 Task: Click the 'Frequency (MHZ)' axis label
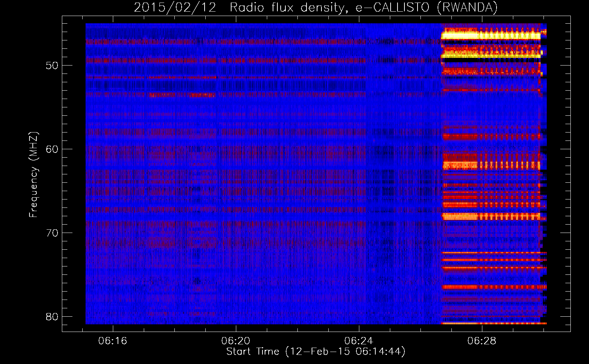[x=33, y=175]
